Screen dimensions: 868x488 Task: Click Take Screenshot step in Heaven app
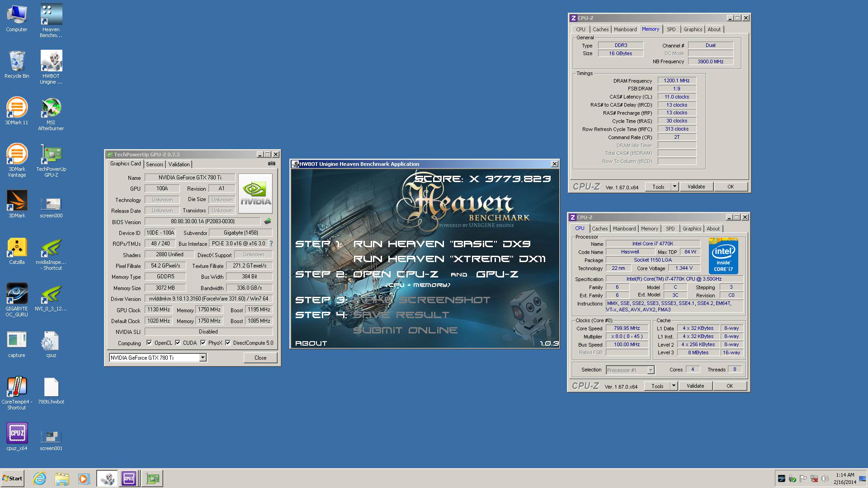[421, 300]
